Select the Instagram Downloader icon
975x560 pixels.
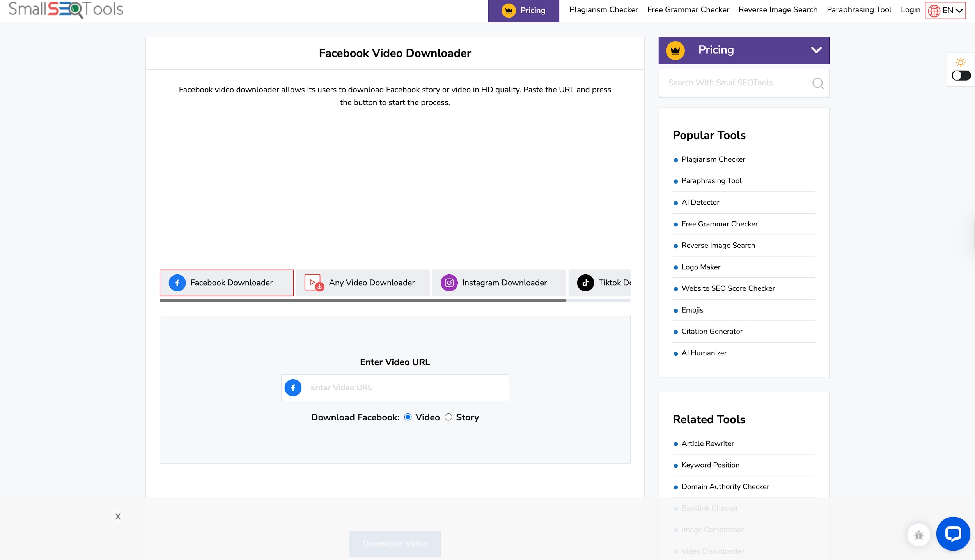449,283
